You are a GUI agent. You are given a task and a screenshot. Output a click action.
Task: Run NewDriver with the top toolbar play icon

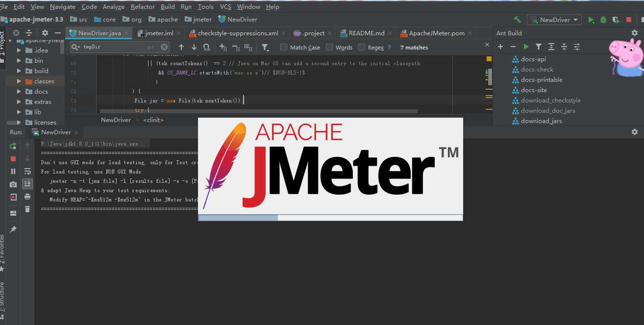point(591,20)
